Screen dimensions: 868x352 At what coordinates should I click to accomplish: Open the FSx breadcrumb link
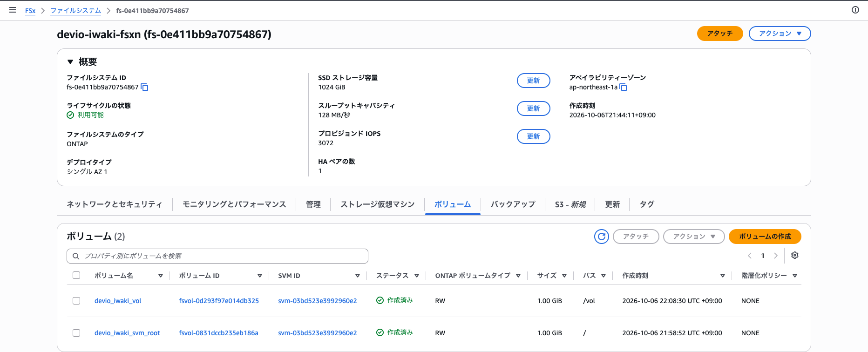30,11
